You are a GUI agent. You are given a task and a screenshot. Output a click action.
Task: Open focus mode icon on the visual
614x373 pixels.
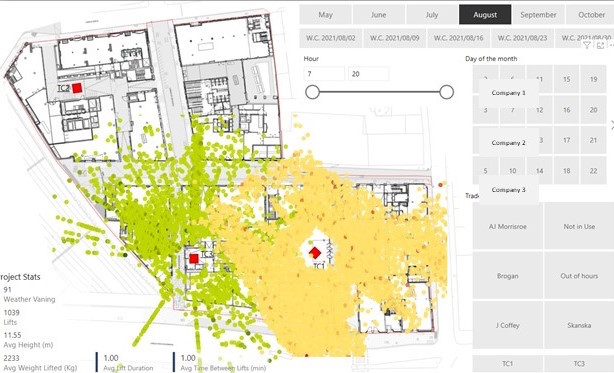pos(600,45)
